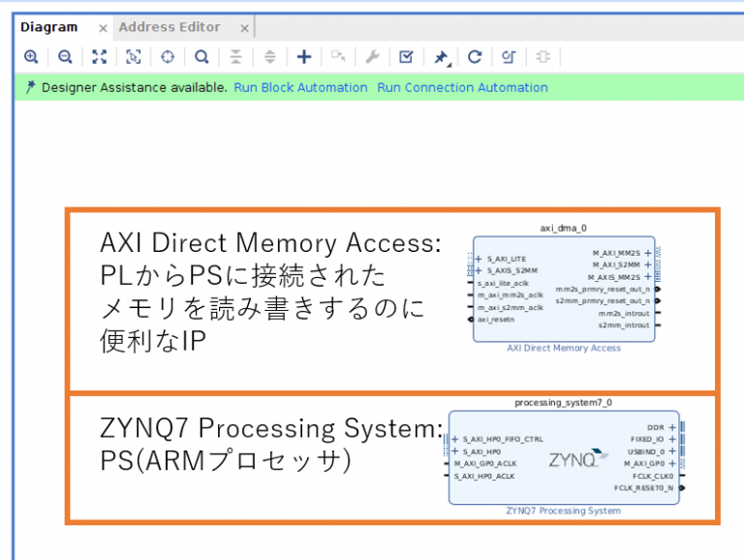The image size is (744, 560).
Task: Expand the M_AXI_MM2S interface port
Action: 647,253
